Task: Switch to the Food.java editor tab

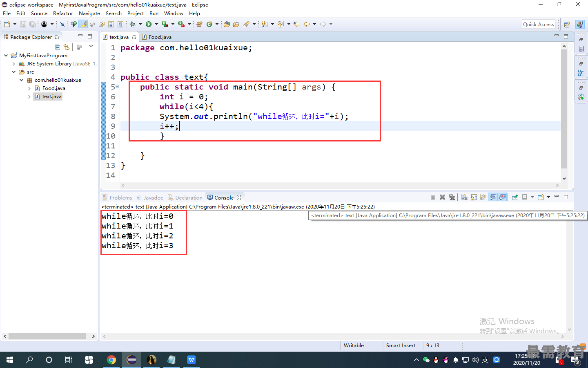Action: tap(157, 37)
